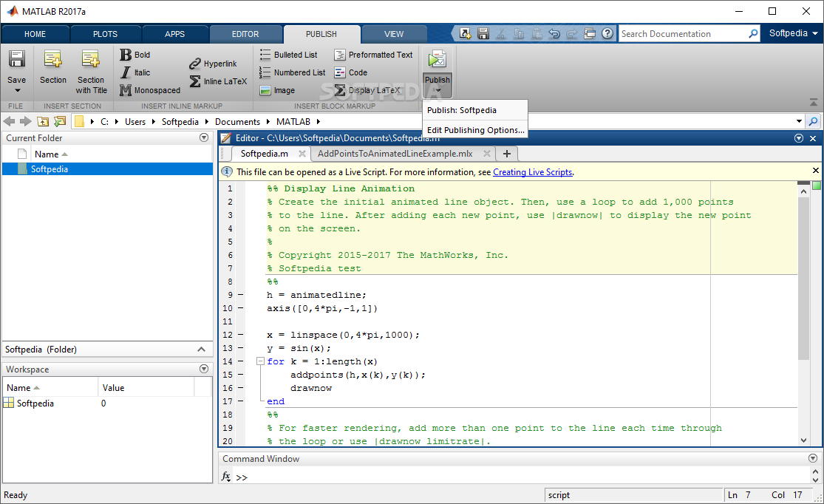
Task: Open the Editor panel actions menu
Action: [799, 138]
